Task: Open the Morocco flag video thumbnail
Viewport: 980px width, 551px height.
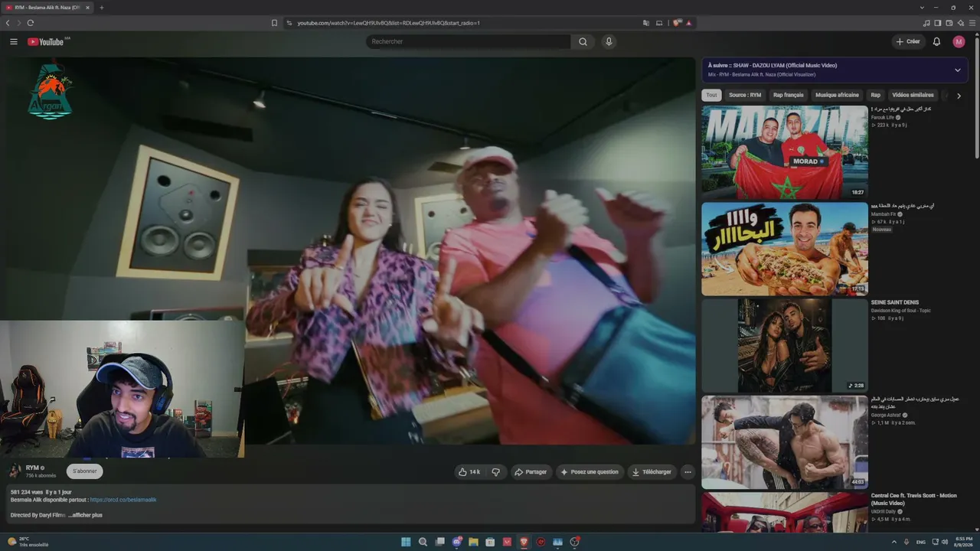Action: coord(785,152)
